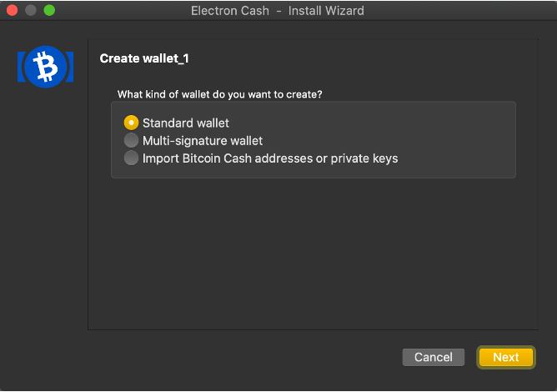Select the Import Bitcoin Cash addresses radio button
This screenshot has height=392, width=557.
tap(131, 158)
